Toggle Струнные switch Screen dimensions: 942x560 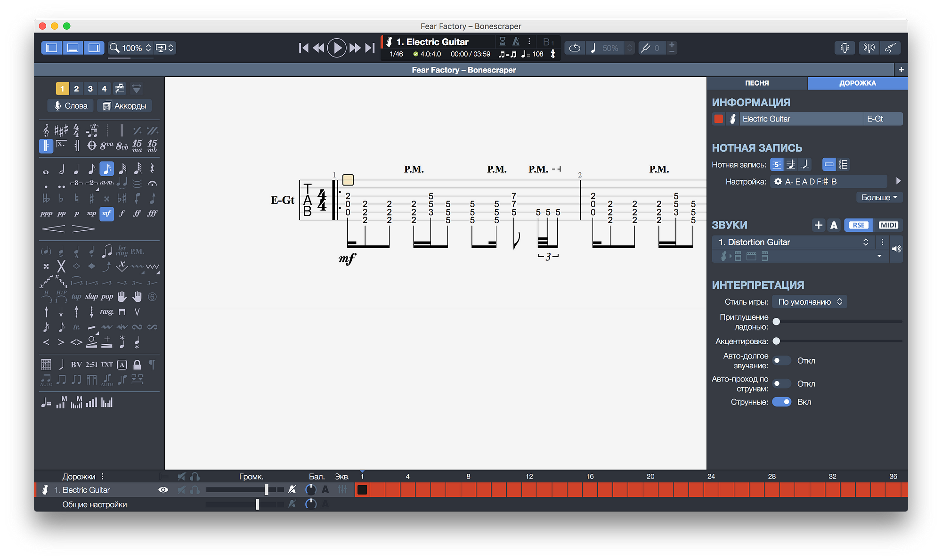pyautogui.click(x=782, y=402)
